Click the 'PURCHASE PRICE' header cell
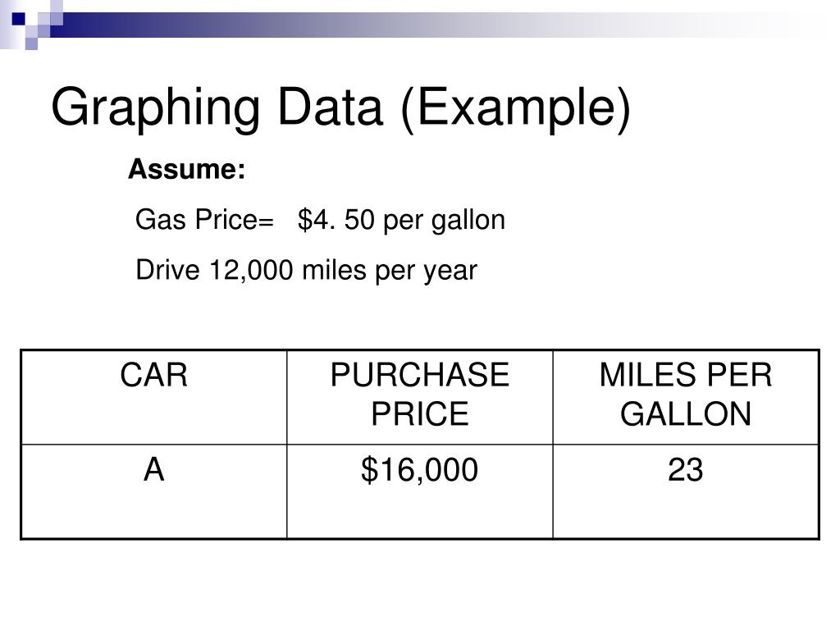Image resolution: width=840 pixels, height=630 pixels. click(419, 398)
